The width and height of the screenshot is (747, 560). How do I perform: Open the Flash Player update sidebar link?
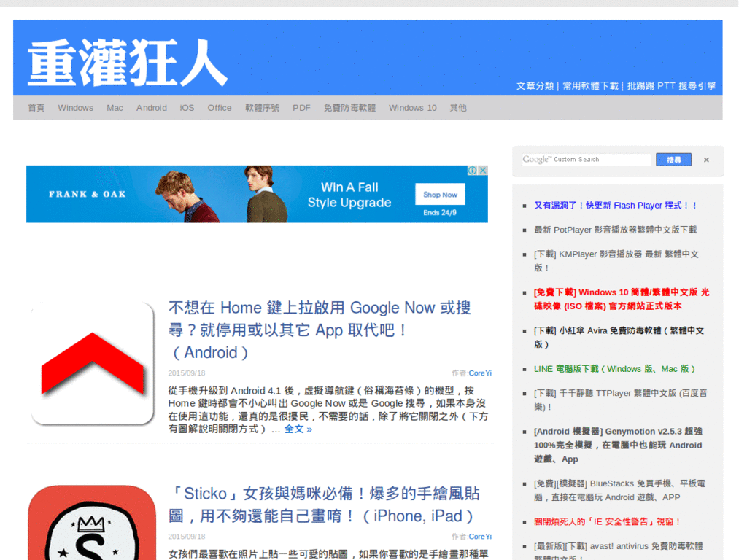(x=616, y=205)
